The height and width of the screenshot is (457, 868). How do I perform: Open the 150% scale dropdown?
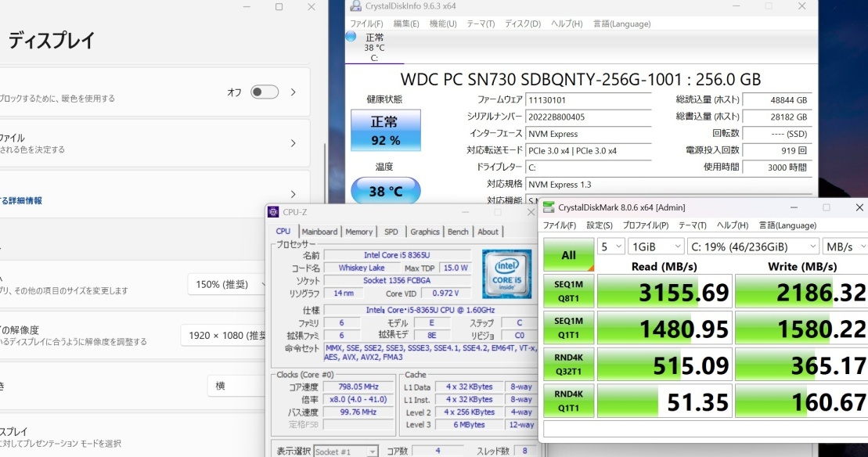coord(227,284)
